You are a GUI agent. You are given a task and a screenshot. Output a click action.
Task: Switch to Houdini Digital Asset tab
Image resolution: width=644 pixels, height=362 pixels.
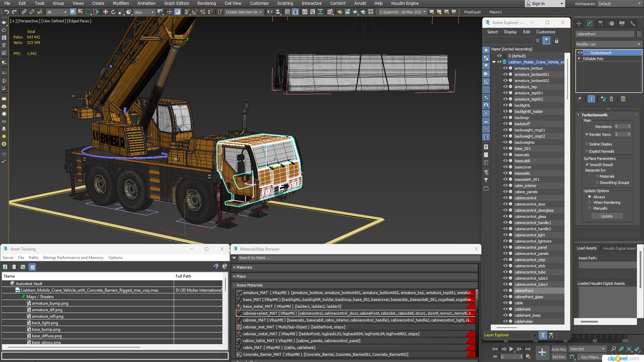click(x=619, y=248)
